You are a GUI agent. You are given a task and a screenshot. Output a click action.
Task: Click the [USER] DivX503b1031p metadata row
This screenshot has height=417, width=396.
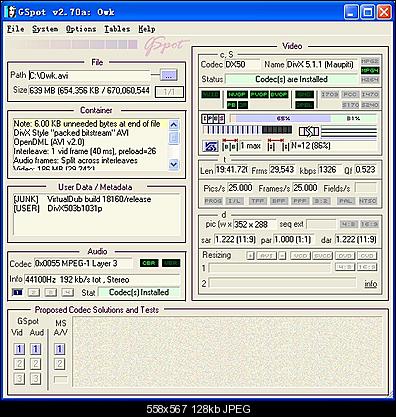click(58, 208)
